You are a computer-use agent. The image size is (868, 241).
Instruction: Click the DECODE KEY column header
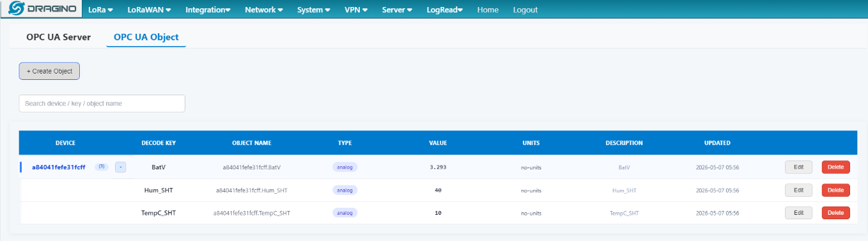159,143
